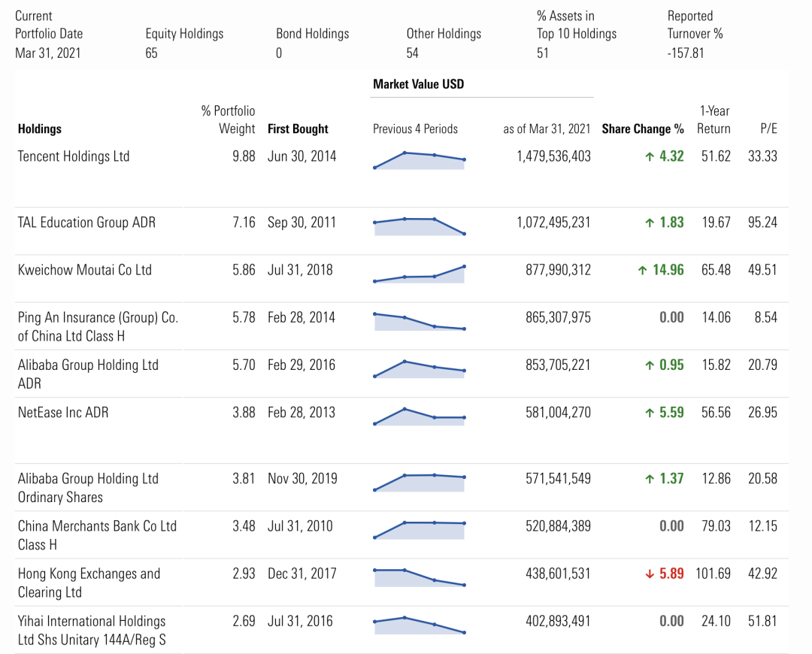Click Yihai International's P/E value 51.81

click(x=763, y=622)
